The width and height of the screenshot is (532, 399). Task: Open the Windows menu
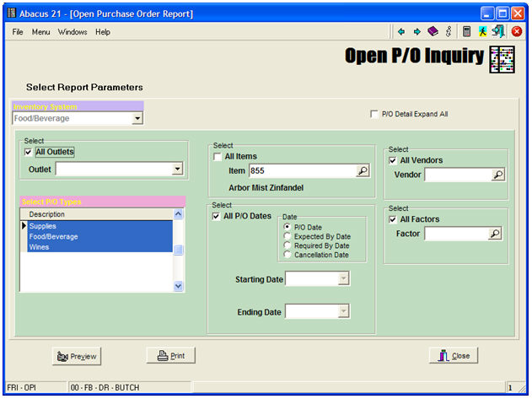click(73, 32)
